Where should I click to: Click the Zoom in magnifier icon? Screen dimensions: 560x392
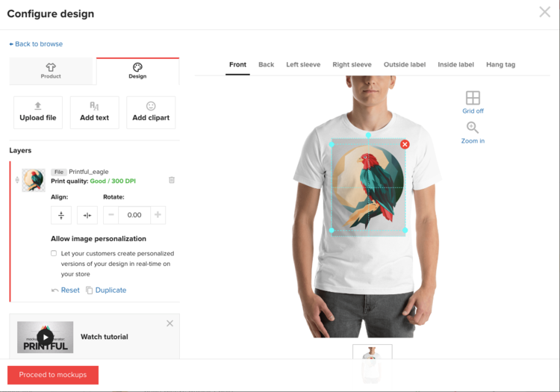pos(472,128)
